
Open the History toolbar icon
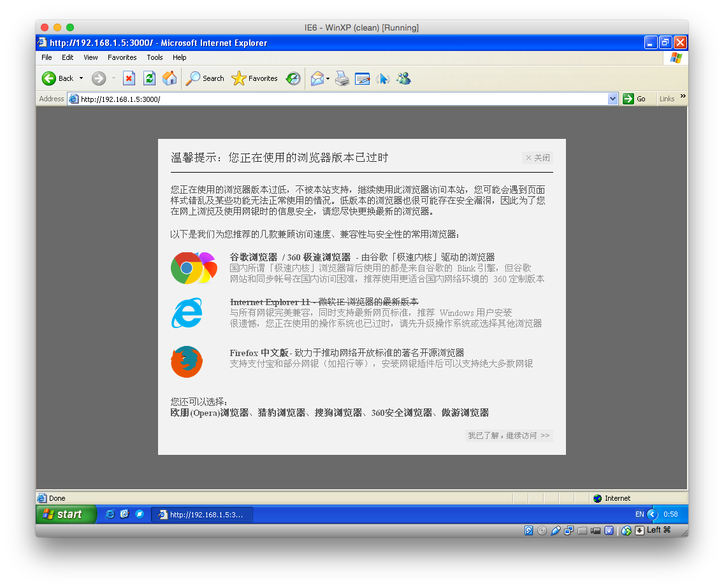[293, 78]
